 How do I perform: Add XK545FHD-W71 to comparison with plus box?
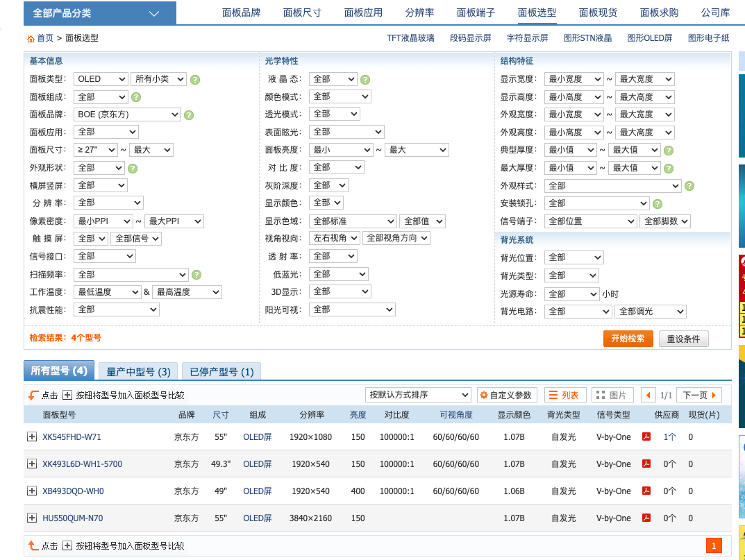(32, 436)
